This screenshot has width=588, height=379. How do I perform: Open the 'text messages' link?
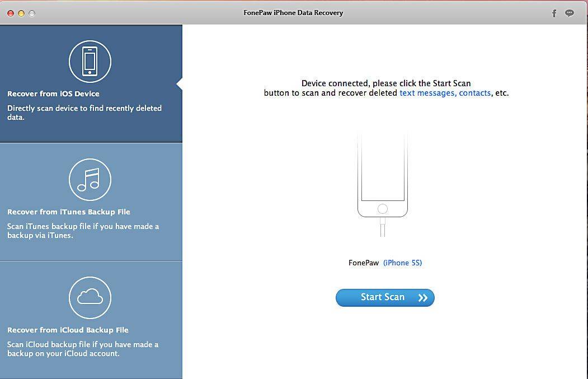(x=427, y=93)
